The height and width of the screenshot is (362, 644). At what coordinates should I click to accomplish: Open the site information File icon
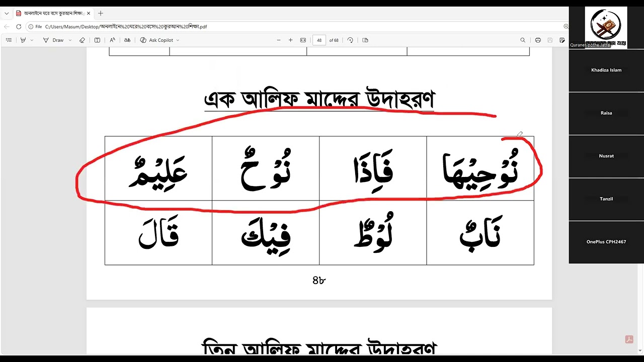pos(35,27)
